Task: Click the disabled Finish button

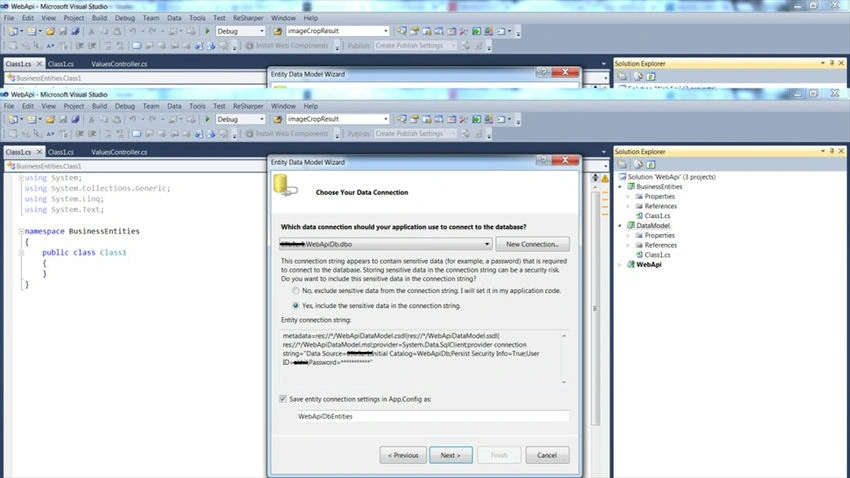Action: [x=499, y=455]
